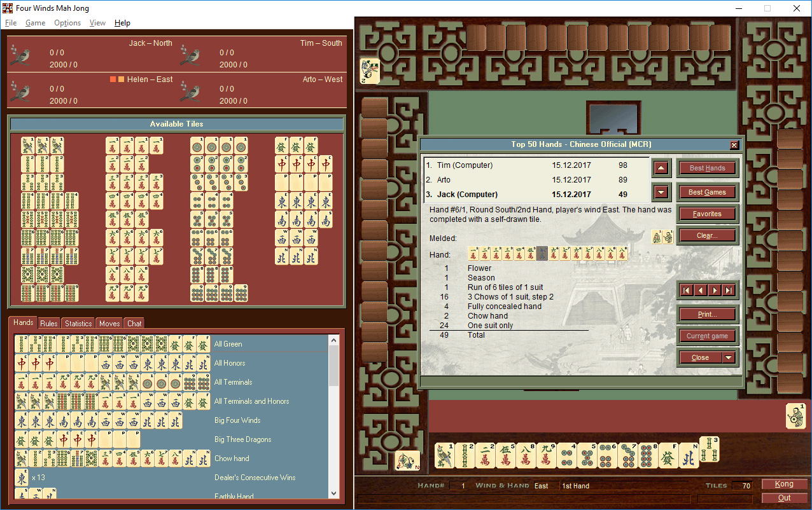Screen dimensions: 812x510
Task: Select the Jack (Computer) entry scoring 49
Action: pos(536,195)
